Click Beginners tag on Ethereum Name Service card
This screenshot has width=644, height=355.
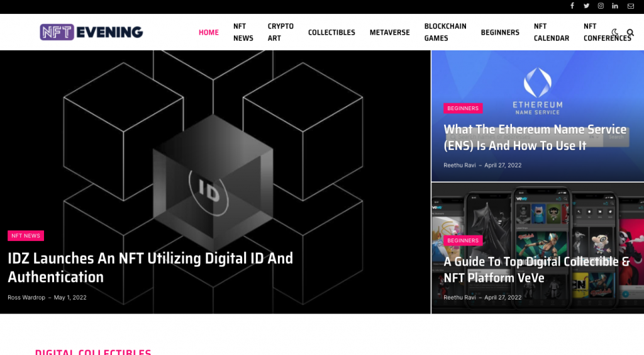pos(463,108)
